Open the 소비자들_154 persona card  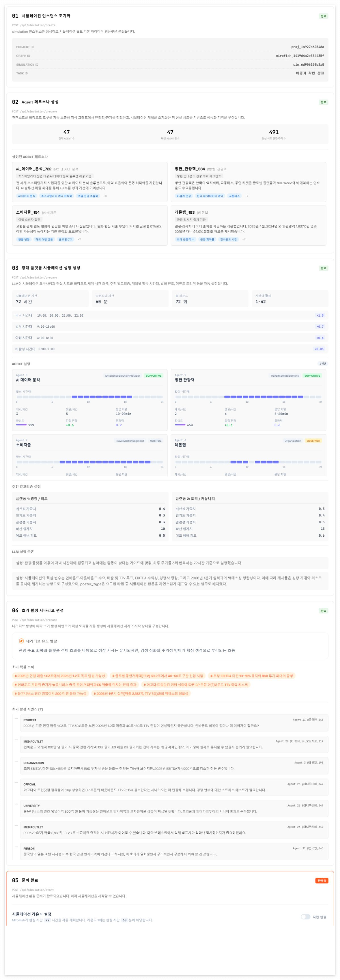tap(90, 226)
